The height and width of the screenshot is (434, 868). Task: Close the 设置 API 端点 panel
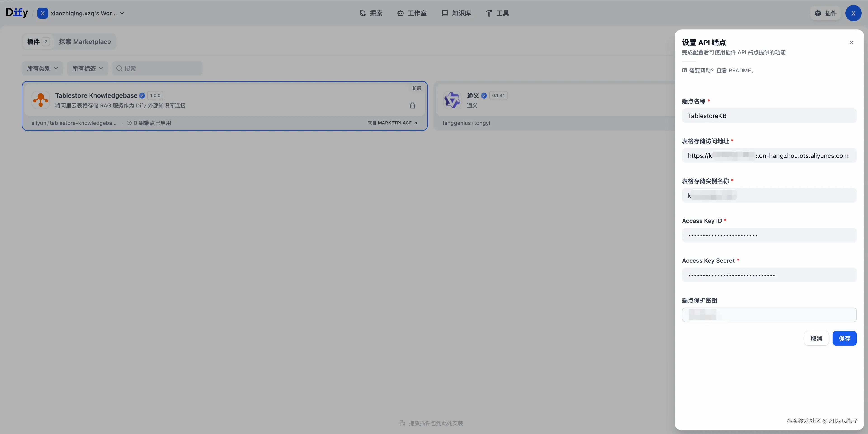pyautogui.click(x=851, y=42)
